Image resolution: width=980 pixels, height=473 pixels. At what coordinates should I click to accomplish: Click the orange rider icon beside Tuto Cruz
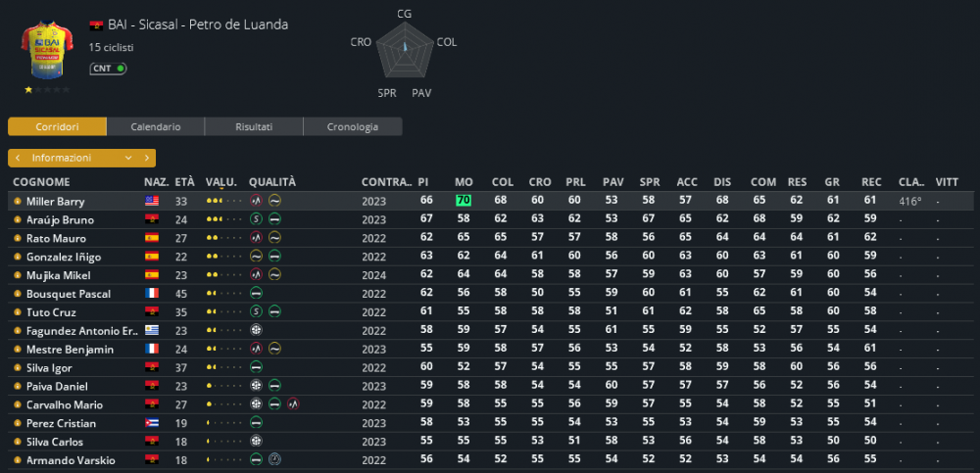18,311
